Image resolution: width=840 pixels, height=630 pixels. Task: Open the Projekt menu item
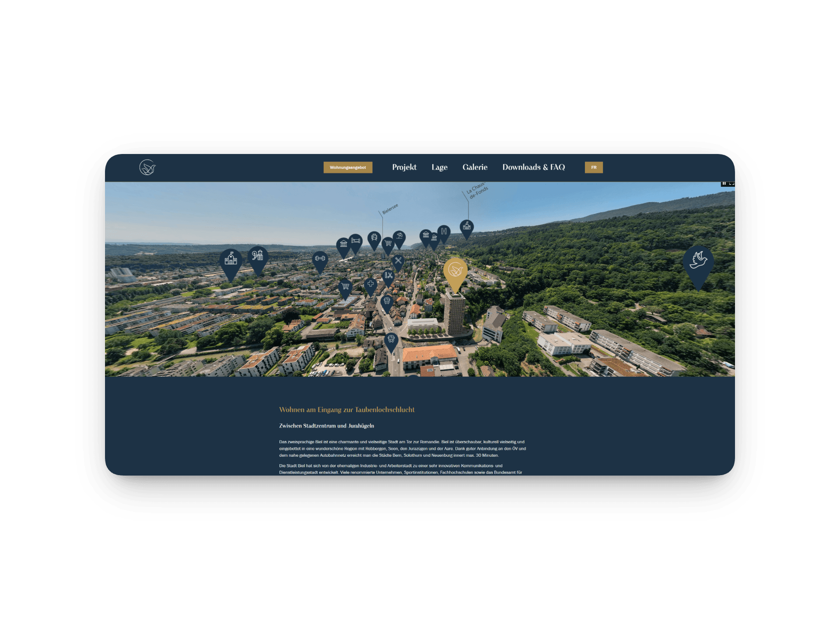pos(404,167)
